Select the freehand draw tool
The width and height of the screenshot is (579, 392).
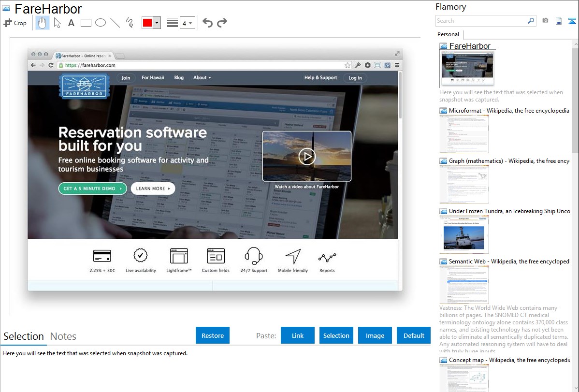coord(130,23)
